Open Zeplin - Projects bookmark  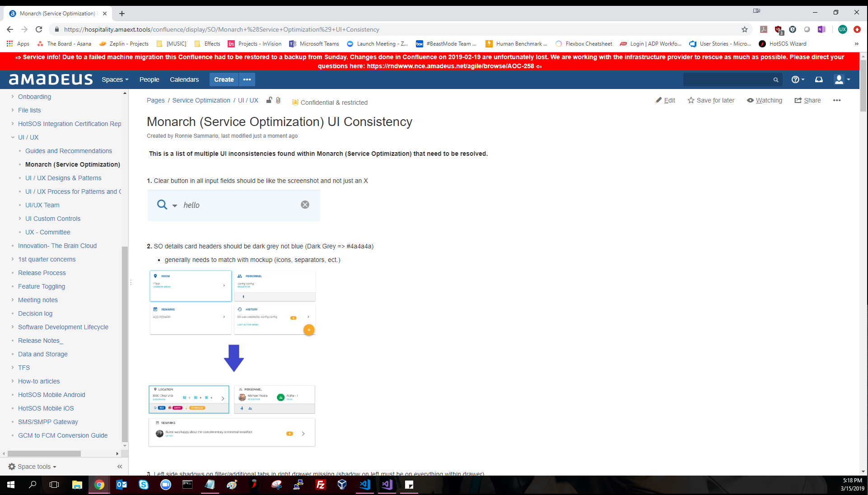124,44
